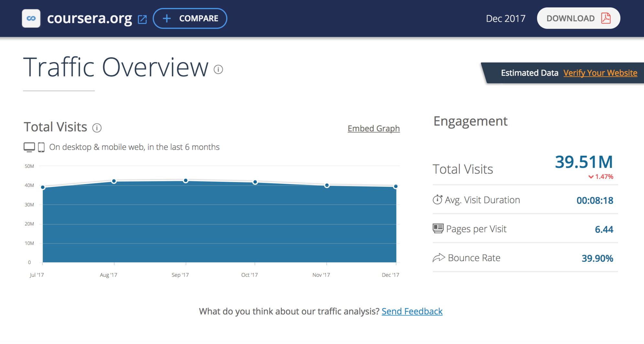The height and width of the screenshot is (344, 644).
Task: Click the 1.47% decrease text
Action: 604,177
